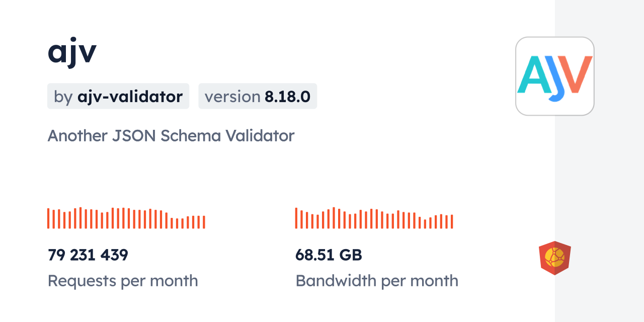644x322 pixels.
Task: Click the AJV package logo
Action: (554, 76)
